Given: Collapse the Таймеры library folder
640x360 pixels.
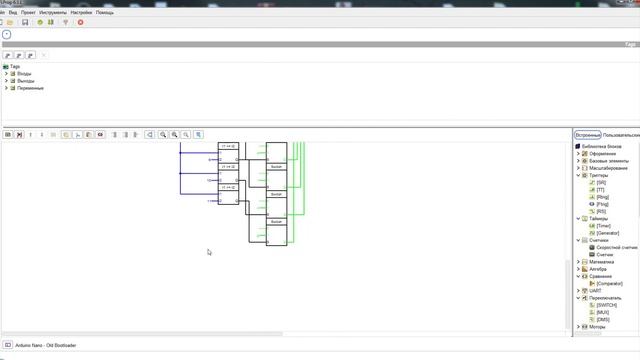Looking at the screenshot, I should click(x=578, y=219).
